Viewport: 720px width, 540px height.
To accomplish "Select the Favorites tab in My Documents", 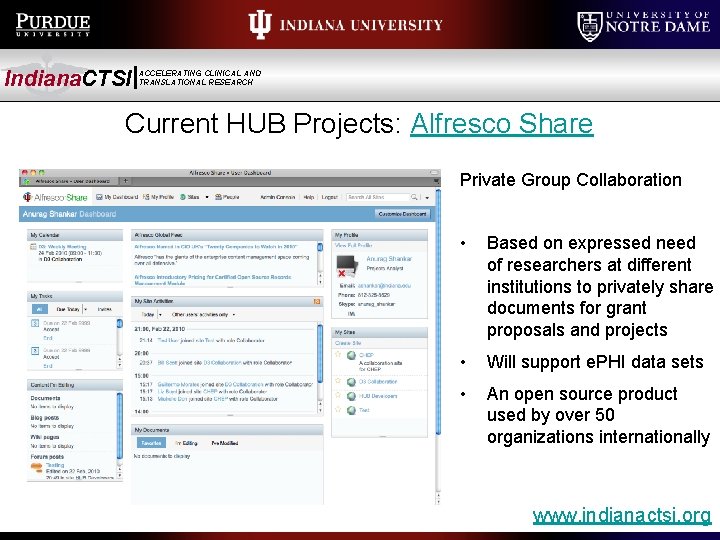I will coord(151,443).
